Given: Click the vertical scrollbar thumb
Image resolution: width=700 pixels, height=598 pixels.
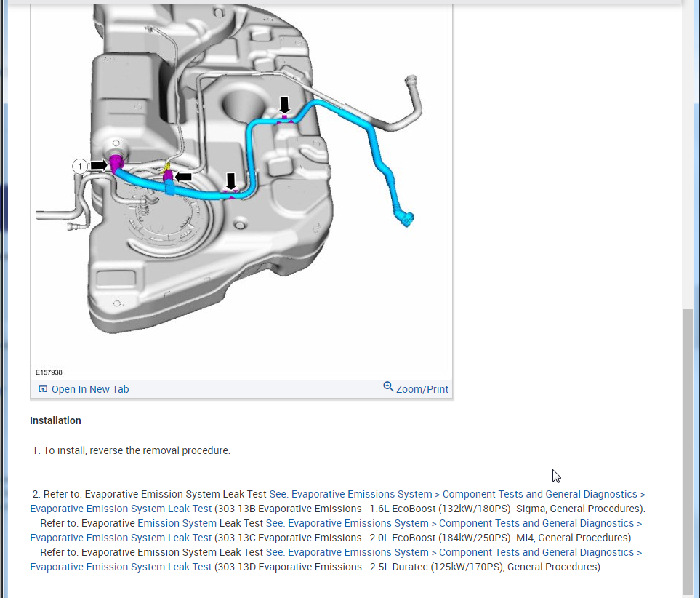Looking at the screenshot, I should (688, 451).
